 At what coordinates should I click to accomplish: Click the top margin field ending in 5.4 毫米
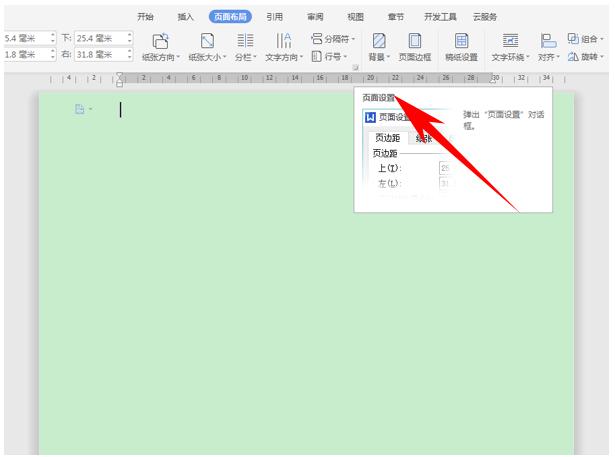click(30, 38)
